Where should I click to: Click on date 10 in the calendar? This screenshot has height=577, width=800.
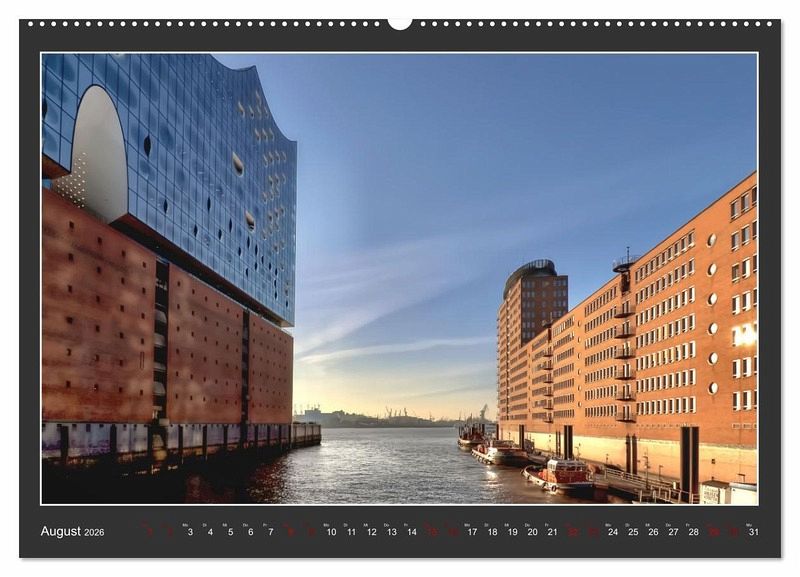(331, 532)
